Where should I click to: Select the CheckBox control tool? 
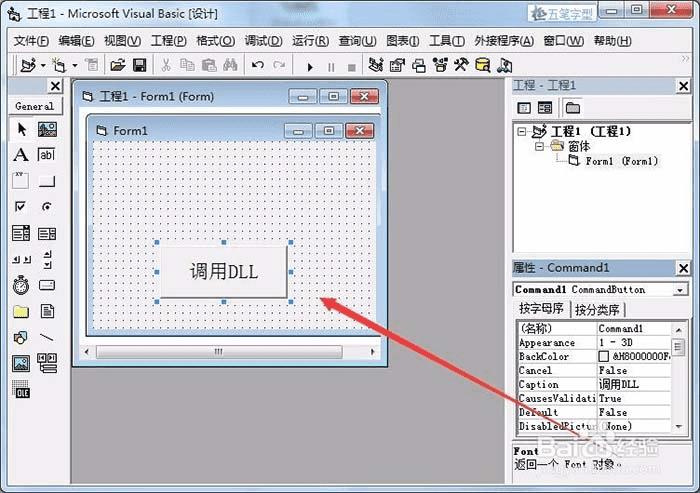21,206
